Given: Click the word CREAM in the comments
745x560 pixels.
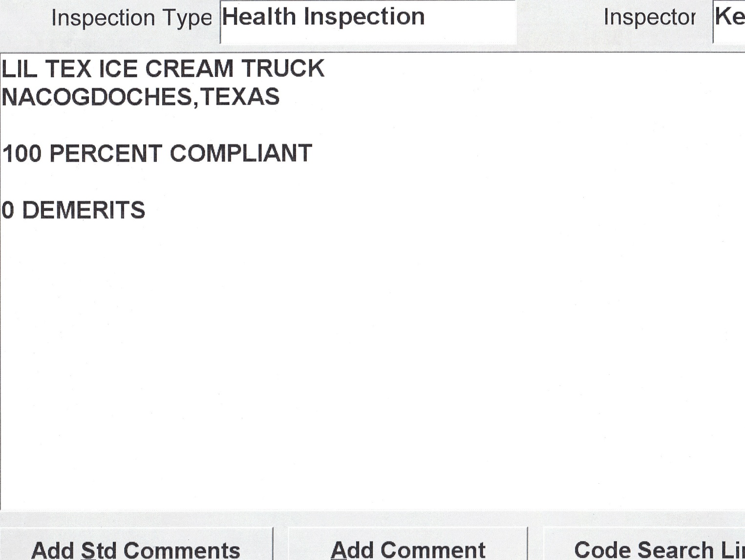Looking at the screenshot, I should pyautogui.click(x=189, y=68).
